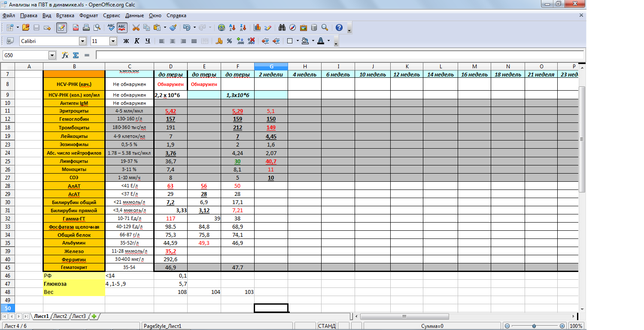Open a file with the Open icon
The height and width of the screenshot is (330, 644).
coord(25,27)
